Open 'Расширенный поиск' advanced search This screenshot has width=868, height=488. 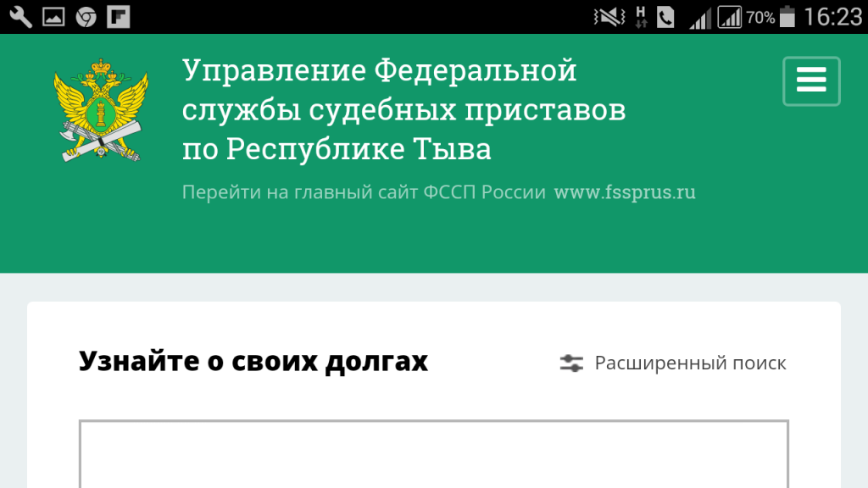pyautogui.click(x=690, y=363)
